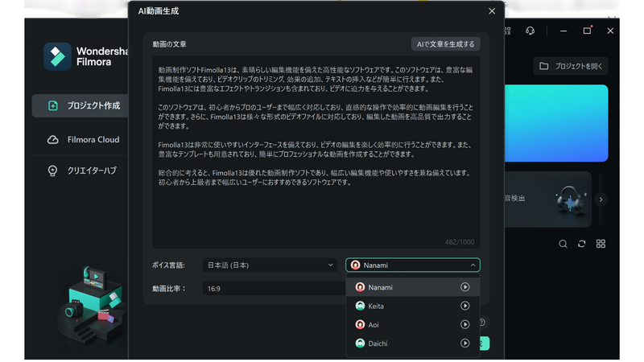Select Keita voice from the list
Screen dimensions: 644x362
pos(413,306)
